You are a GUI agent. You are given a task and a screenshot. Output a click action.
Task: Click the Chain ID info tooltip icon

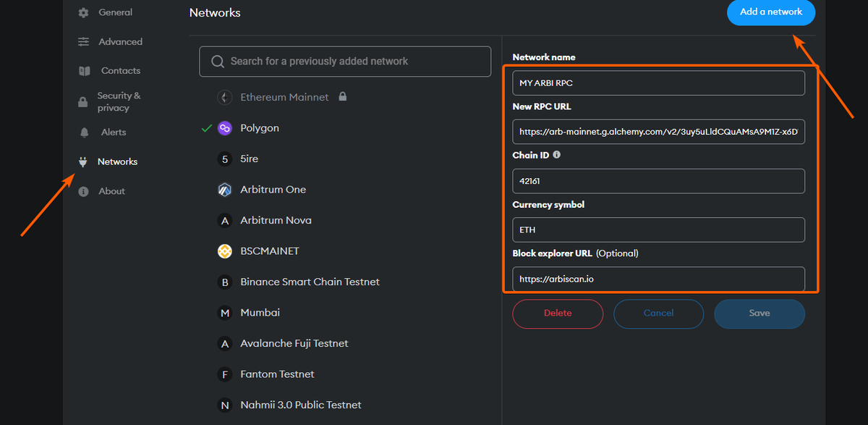(556, 155)
